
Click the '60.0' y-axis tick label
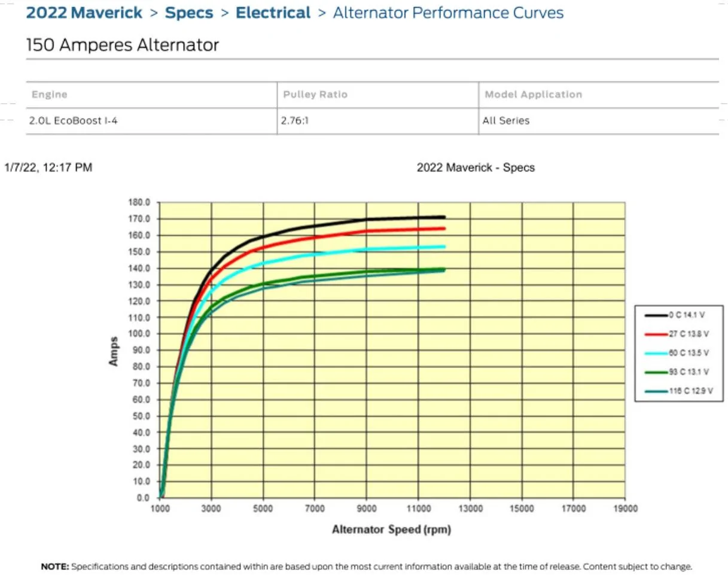(142, 400)
